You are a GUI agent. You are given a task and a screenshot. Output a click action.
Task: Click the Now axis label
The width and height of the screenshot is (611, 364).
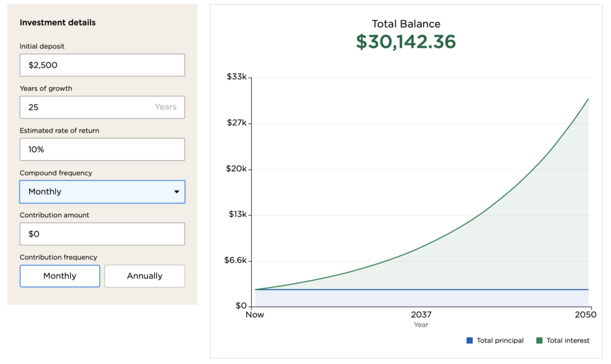(x=255, y=315)
